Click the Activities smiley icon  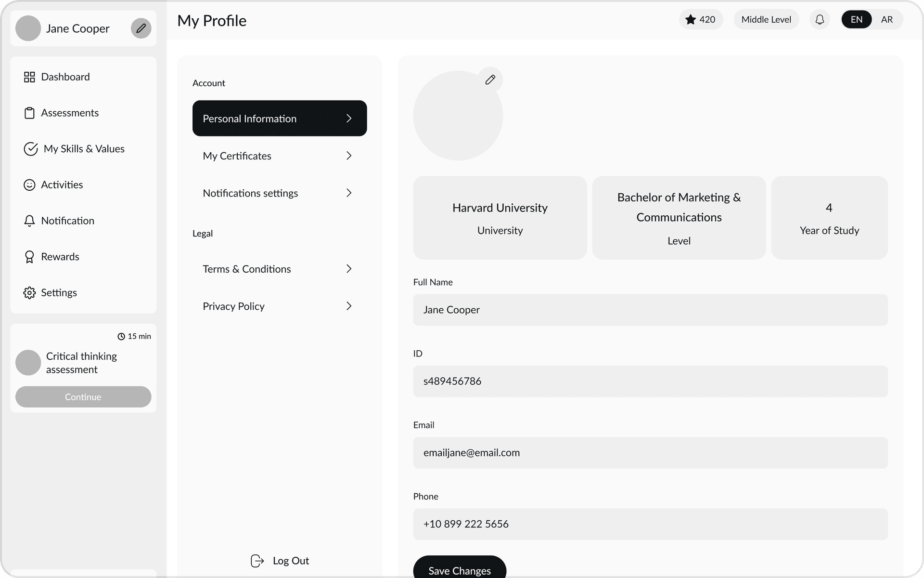[x=29, y=184]
